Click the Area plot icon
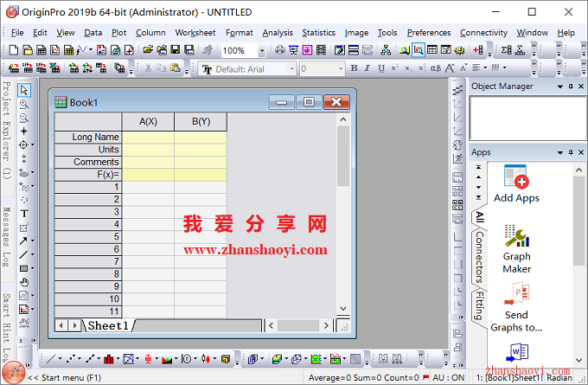Screen dimensions: 588x385 [x=167, y=359]
